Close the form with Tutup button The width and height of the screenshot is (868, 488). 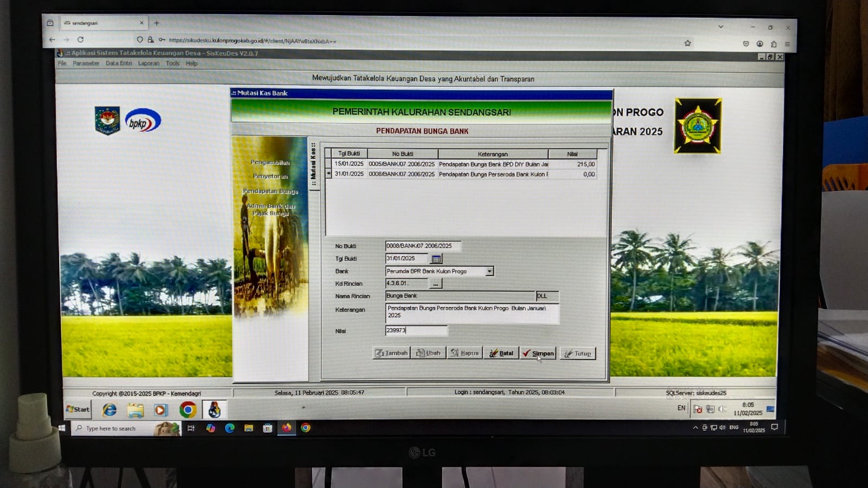point(578,354)
